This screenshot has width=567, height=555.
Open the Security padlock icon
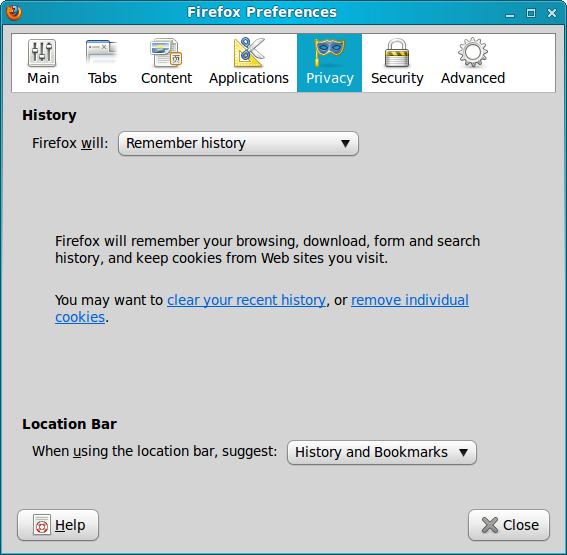pyautogui.click(x=397, y=53)
